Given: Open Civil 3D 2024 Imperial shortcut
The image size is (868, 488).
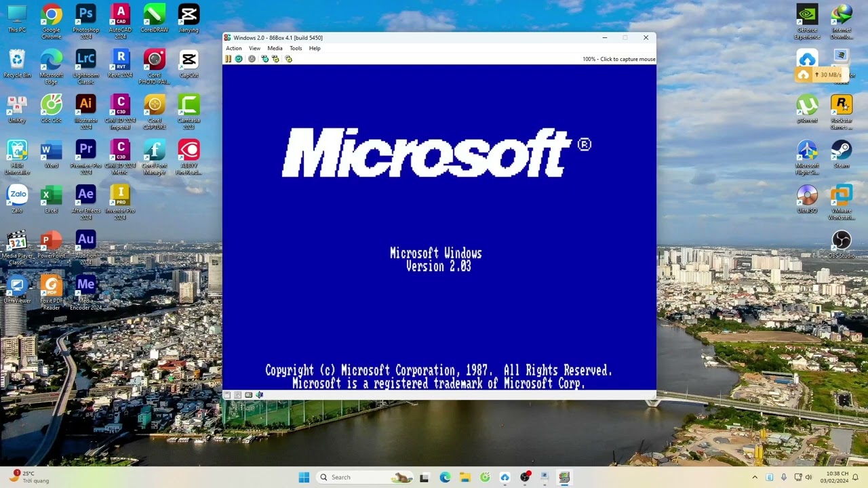Looking at the screenshot, I should coord(120,112).
